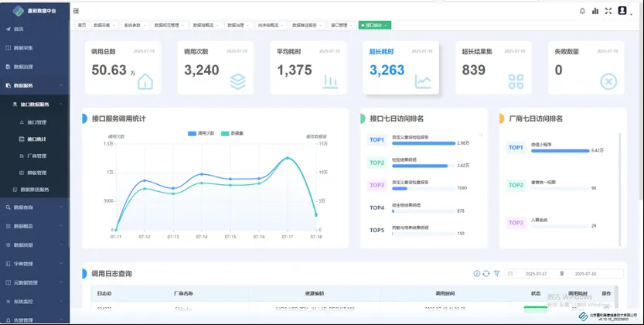Toggle fullscreen mode icon
This screenshot has width=644, height=325.
tap(608, 11)
